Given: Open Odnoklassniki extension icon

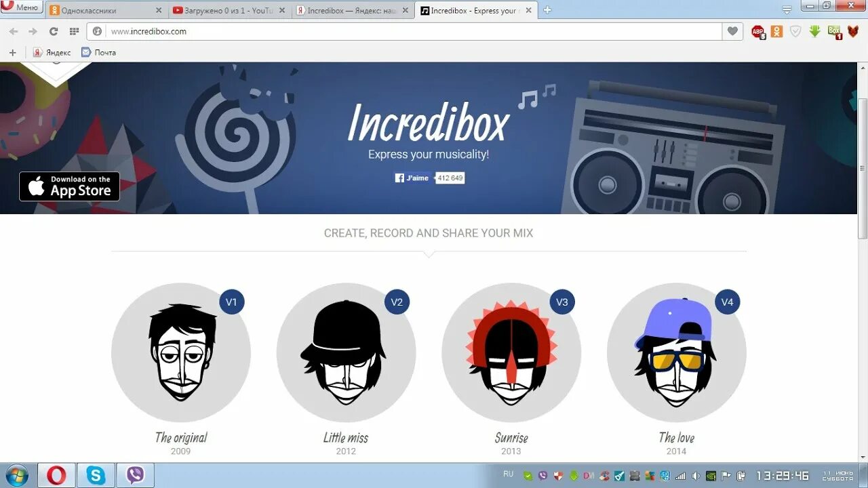Looking at the screenshot, I should pyautogui.click(x=777, y=31).
